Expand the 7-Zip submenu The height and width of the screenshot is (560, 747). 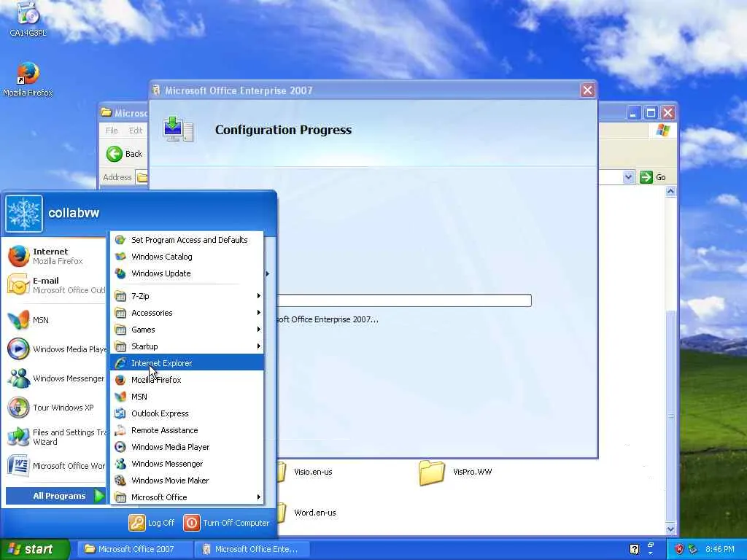click(187, 296)
